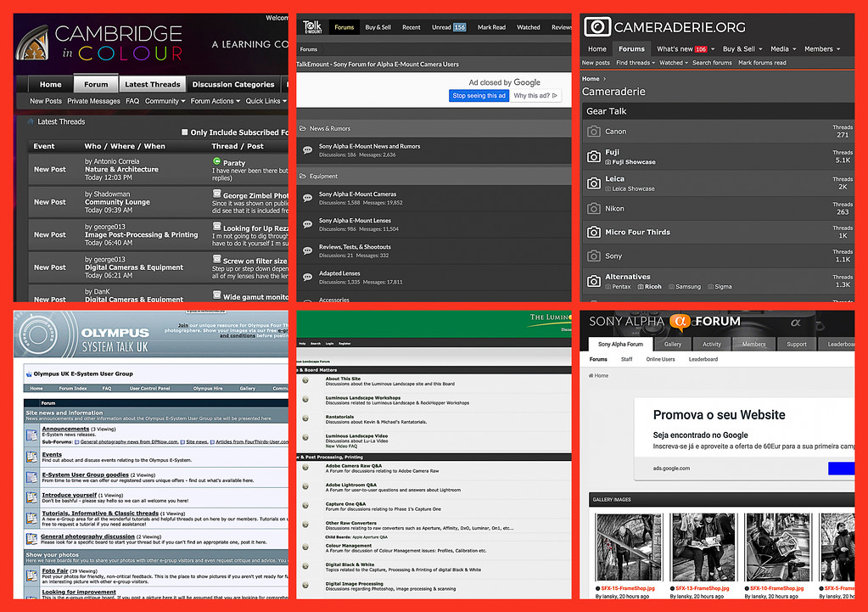
Task: Click the Cameraderie camera logo icon
Action: click(597, 27)
